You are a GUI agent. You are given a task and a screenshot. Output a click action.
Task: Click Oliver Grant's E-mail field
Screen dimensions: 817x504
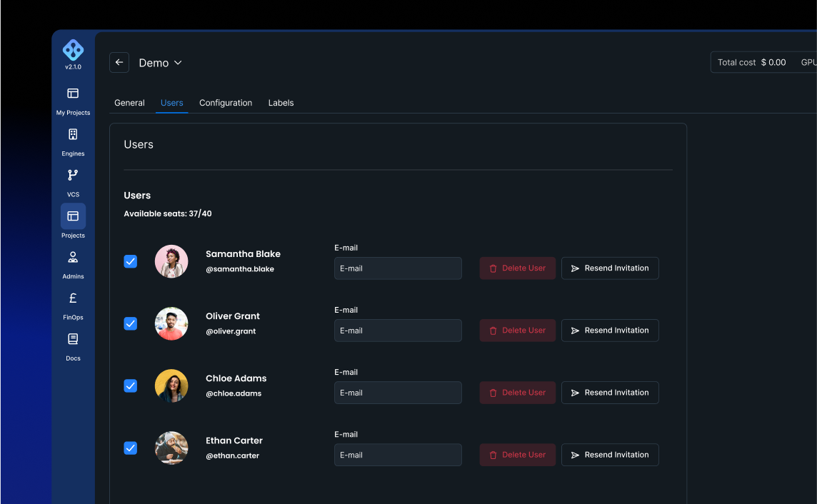point(398,331)
